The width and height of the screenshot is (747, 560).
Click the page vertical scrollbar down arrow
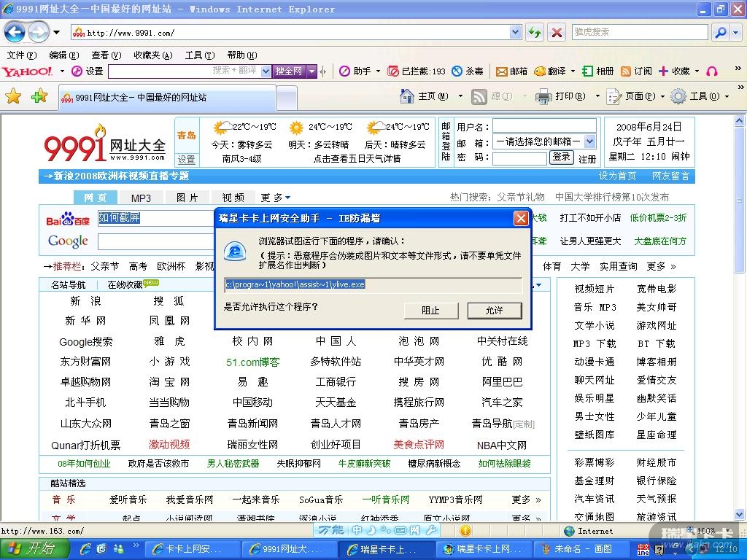pyautogui.click(x=740, y=514)
